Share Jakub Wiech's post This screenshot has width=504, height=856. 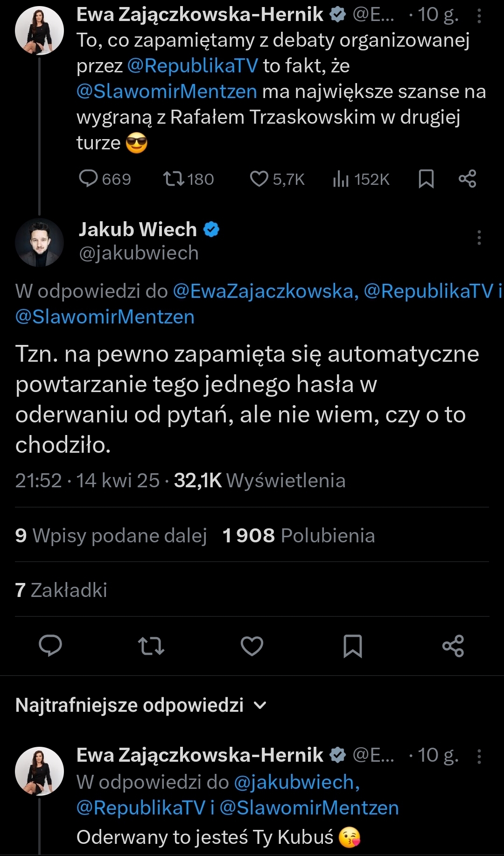tap(453, 646)
